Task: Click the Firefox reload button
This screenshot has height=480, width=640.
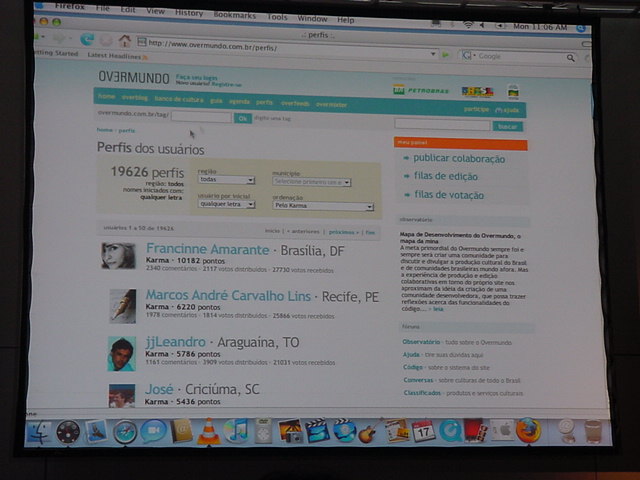Action: [87, 40]
